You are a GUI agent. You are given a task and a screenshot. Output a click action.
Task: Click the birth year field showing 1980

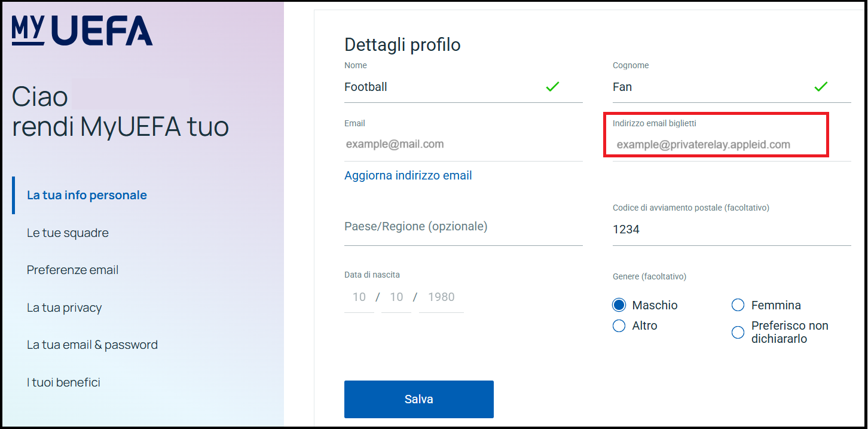[x=441, y=297]
